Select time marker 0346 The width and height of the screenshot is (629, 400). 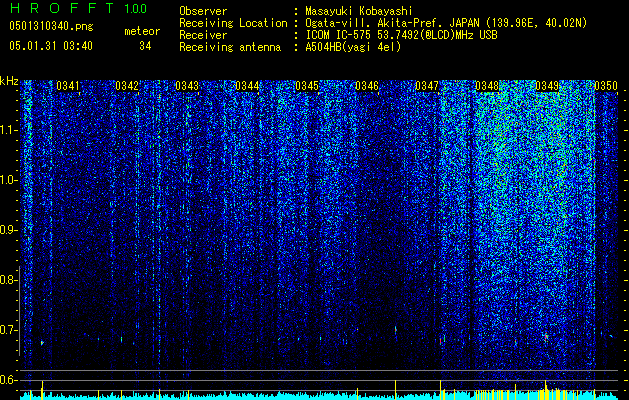(x=367, y=86)
